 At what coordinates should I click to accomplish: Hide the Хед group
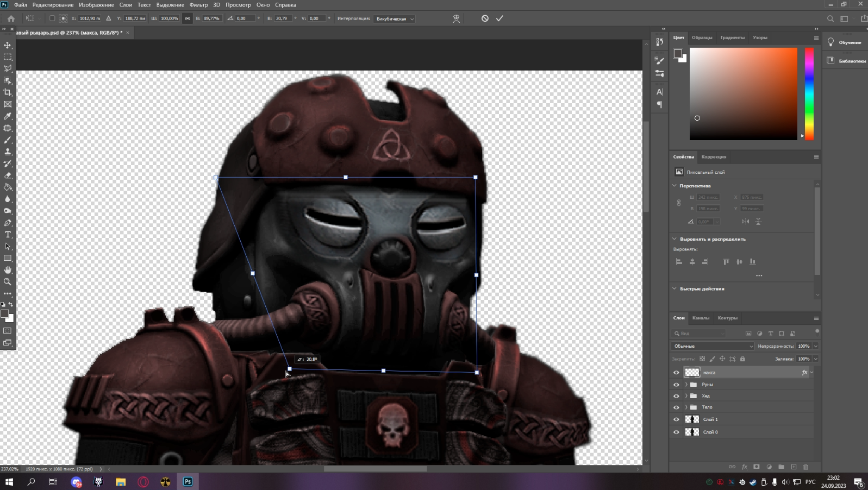click(676, 396)
